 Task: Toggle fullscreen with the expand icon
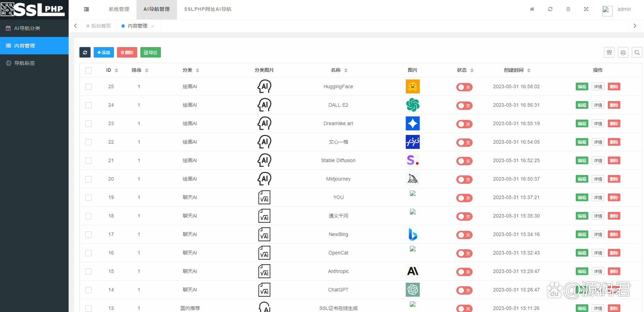coord(586,9)
